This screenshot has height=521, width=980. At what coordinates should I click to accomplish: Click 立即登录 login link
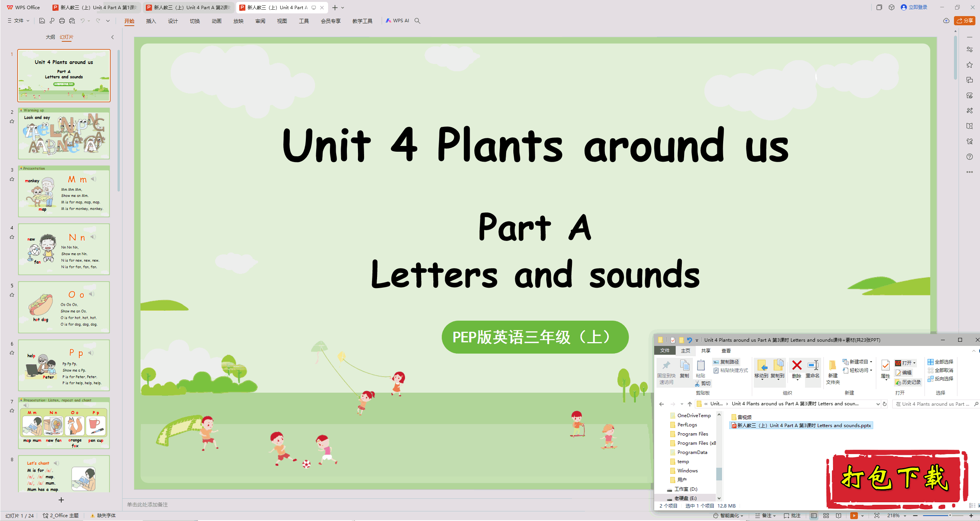[914, 7]
